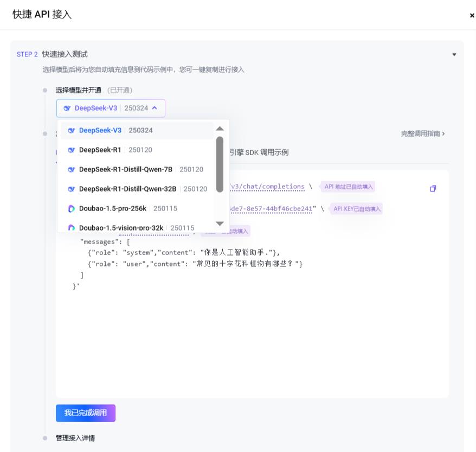Click the Doubao-1.5-vision-pro-32k model icon

click(x=72, y=228)
